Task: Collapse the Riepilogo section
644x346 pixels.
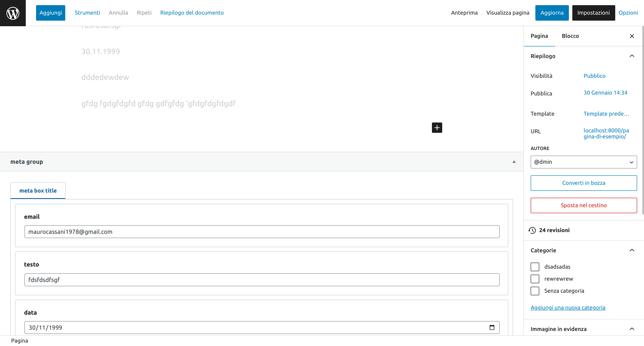Action: pos(632,56)
